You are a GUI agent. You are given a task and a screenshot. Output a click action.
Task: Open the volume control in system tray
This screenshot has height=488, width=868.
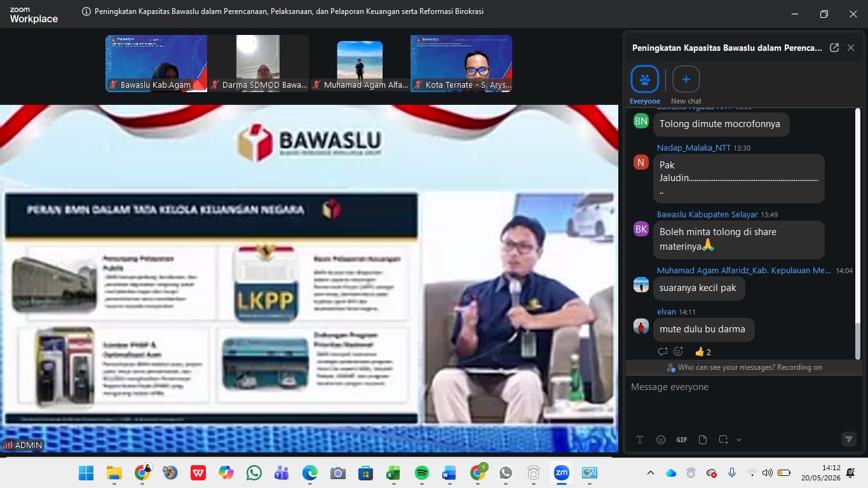768,473
